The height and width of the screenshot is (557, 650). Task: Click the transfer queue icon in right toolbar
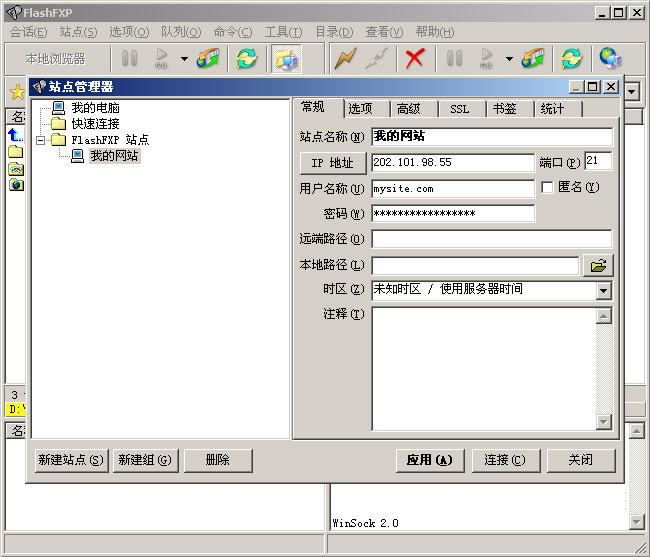point(533,58)
